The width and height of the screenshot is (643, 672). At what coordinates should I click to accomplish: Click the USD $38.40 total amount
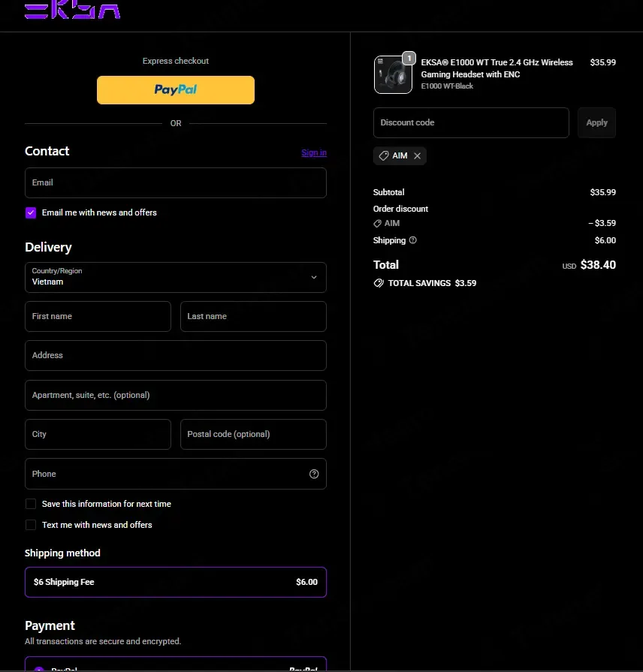coord(589,265)
